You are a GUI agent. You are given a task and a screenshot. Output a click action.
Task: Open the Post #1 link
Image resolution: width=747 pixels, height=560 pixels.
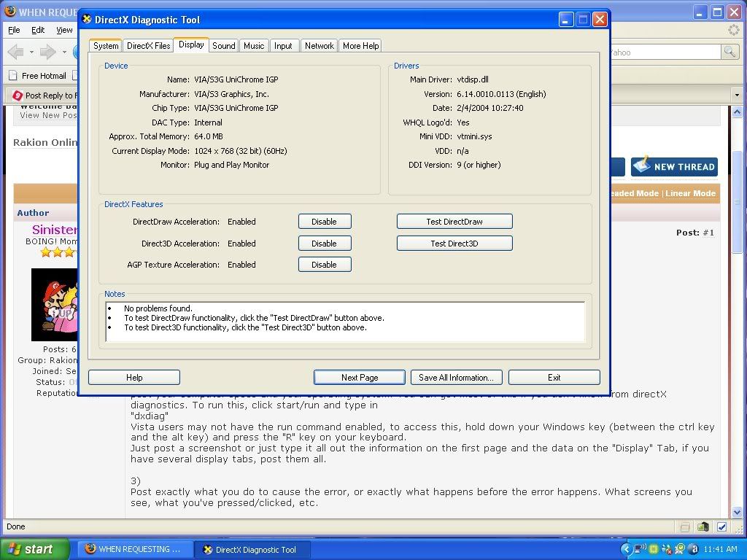coord(708,233)
